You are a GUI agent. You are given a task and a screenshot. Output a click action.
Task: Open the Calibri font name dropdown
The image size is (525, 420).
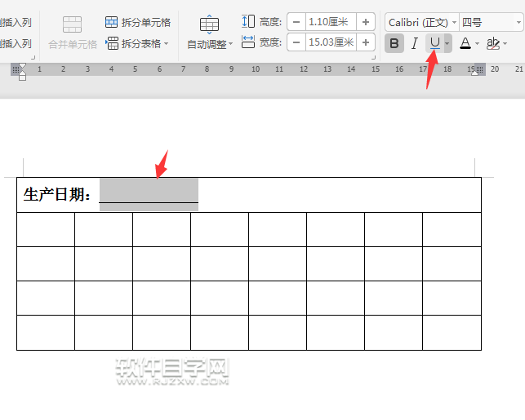pos(454,22)
